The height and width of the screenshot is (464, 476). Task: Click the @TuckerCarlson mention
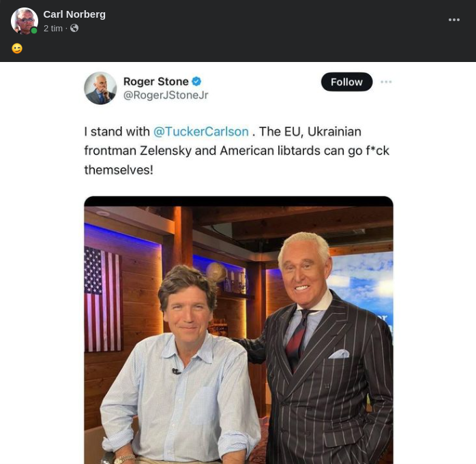tap(200, 132)
